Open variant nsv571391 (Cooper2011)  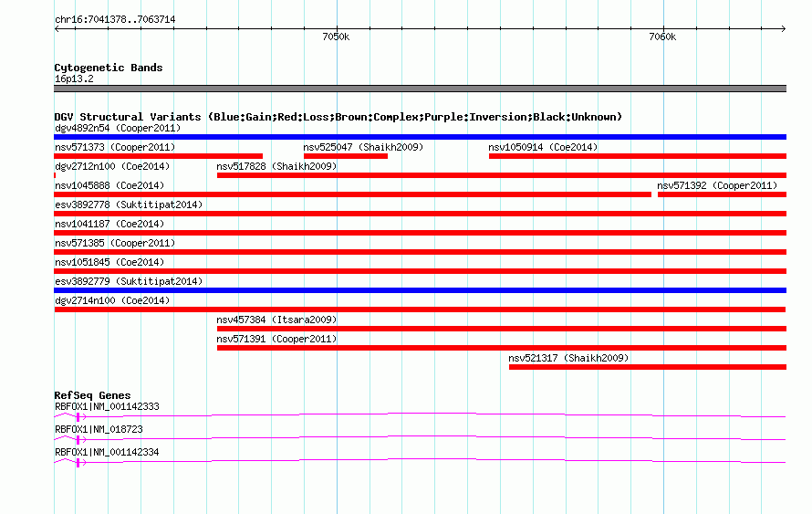[276, 339]
